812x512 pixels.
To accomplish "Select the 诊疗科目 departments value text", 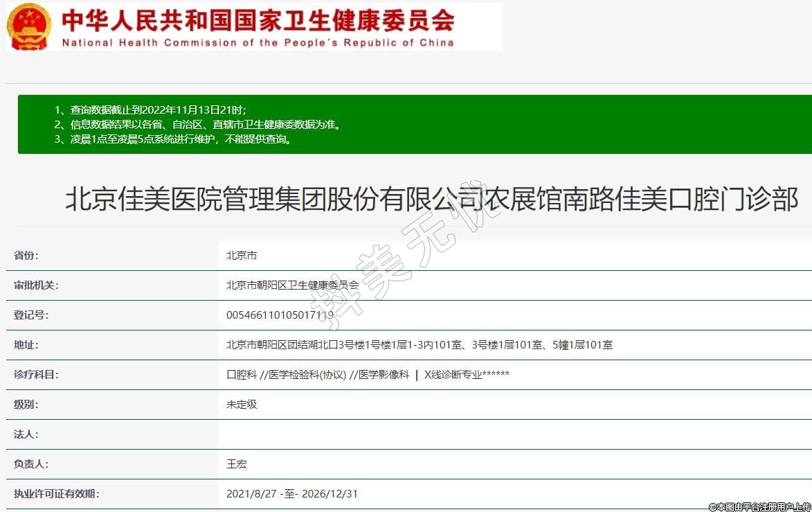I will click(368, 375).
